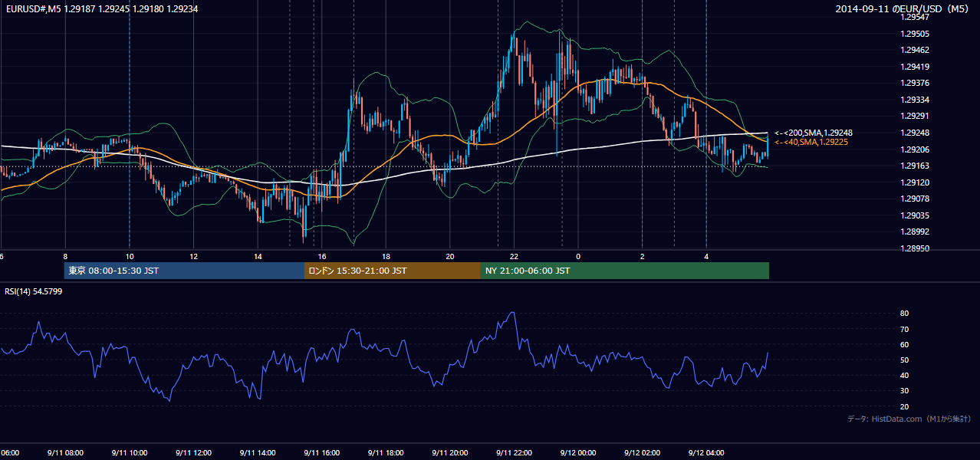
Task: Click hour tick 14 under the price chart
Action: click(x=258, y=256)
